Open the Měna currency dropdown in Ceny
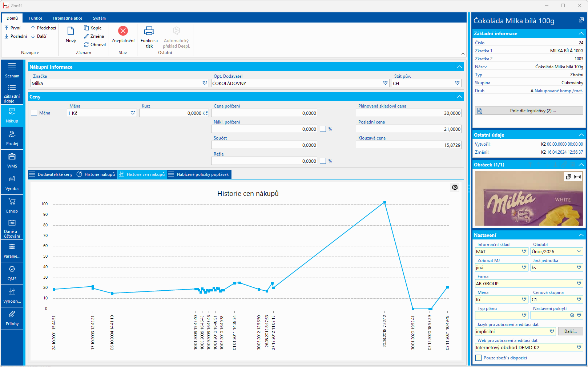The image size is (588, 367). (x=133, y=113)
